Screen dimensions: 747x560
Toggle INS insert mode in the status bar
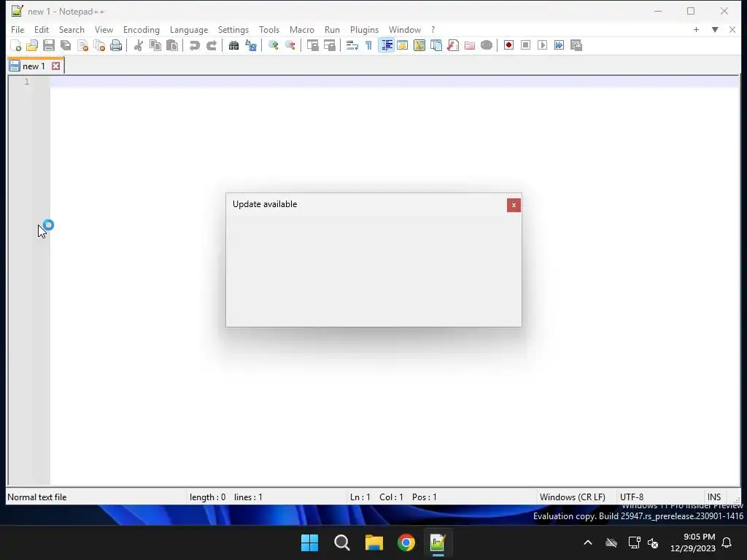pos(713,497)
